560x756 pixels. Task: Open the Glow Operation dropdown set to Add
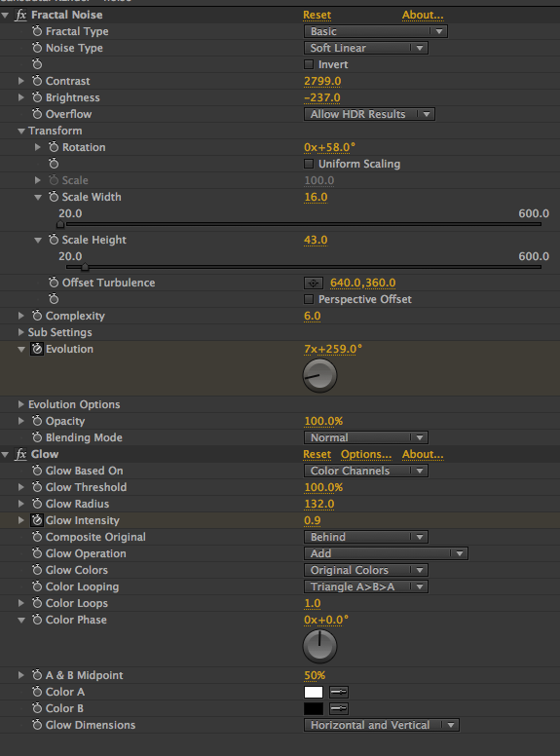tap(386, 553)
